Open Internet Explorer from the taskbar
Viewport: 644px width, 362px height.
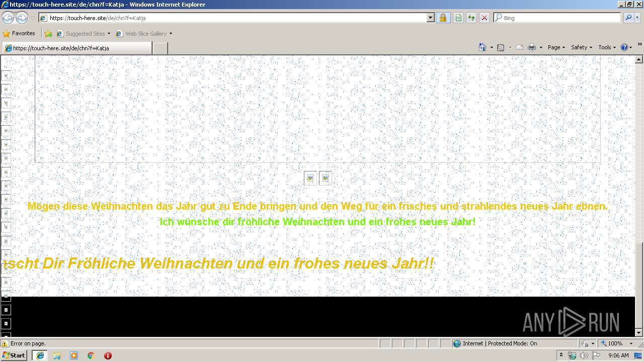pos(40,355)
